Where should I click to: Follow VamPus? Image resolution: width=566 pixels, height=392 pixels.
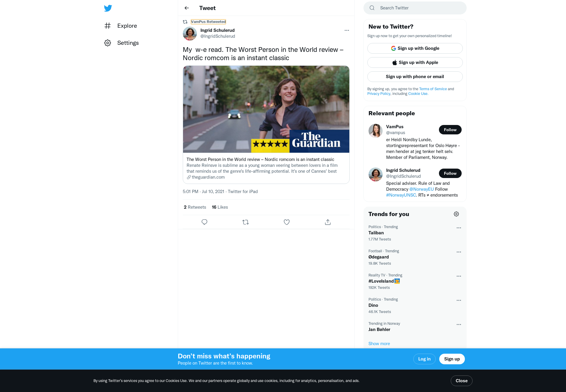point(450,130)
